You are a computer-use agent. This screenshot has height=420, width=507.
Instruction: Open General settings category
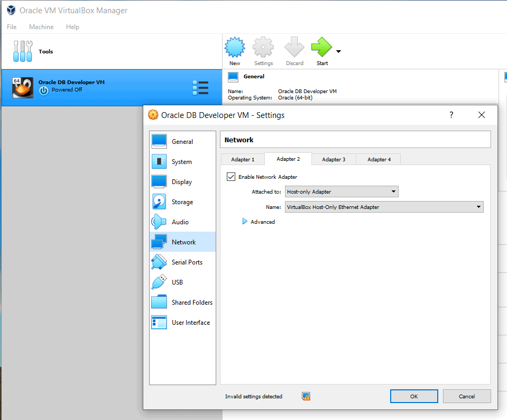click(183, 142)
